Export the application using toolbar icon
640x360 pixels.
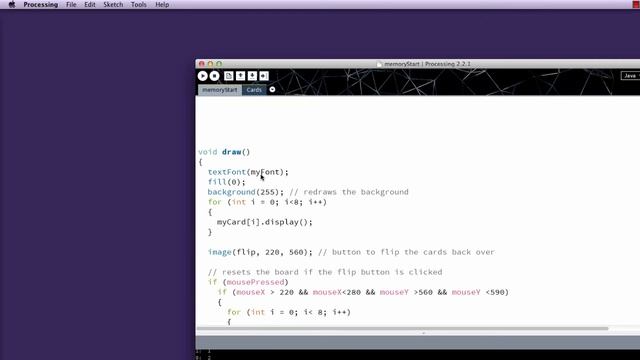click(x=264, y=76)
